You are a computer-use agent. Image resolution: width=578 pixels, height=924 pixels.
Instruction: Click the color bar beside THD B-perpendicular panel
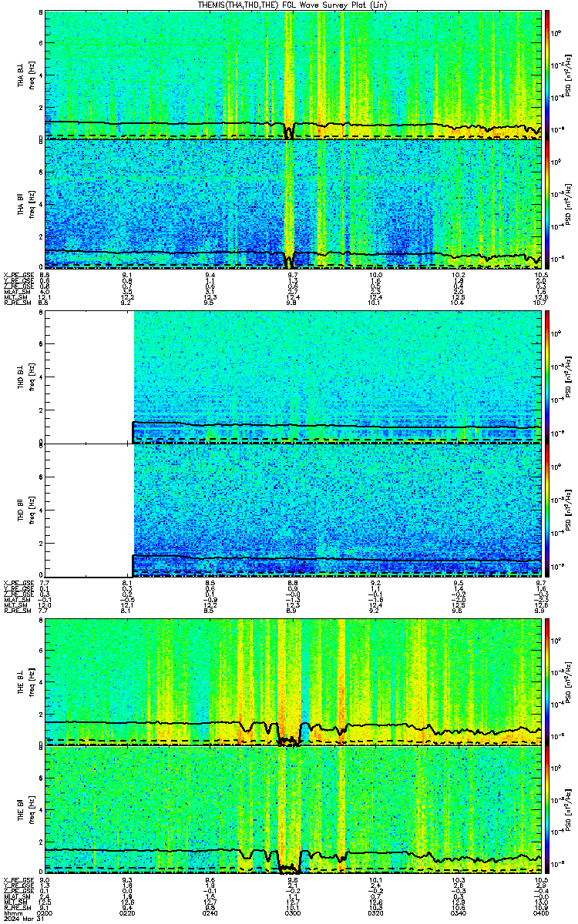click(x=547, y=377)
